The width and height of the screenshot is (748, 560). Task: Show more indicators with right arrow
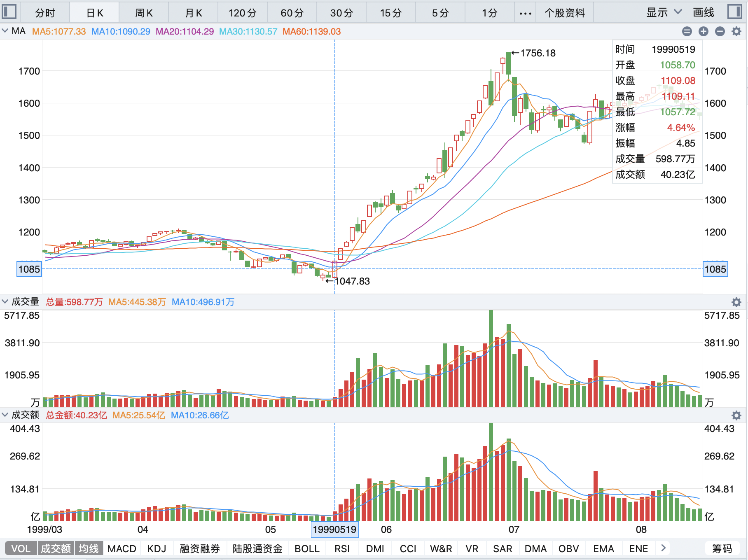pyautogui.click(x=663, y=548)
